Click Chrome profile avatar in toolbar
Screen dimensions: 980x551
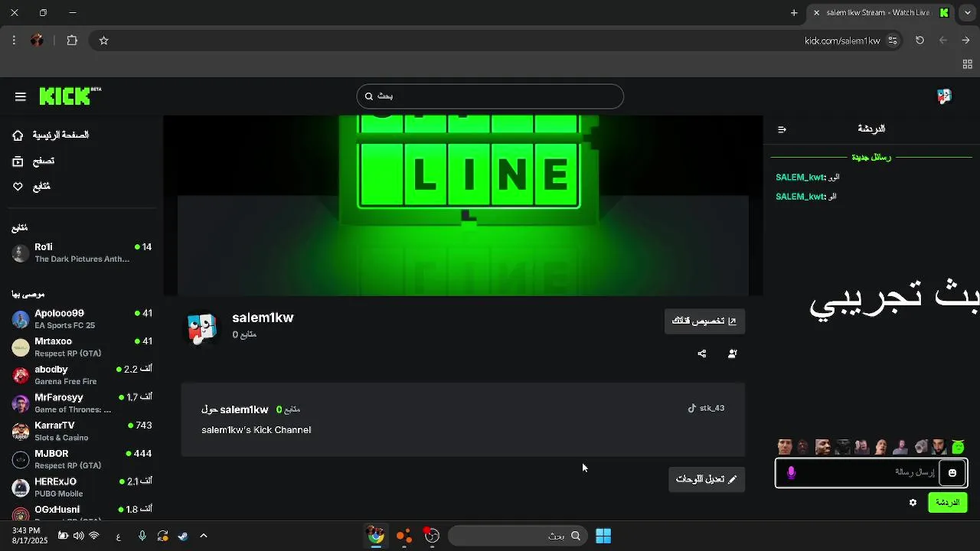click(x=37, y=41)
